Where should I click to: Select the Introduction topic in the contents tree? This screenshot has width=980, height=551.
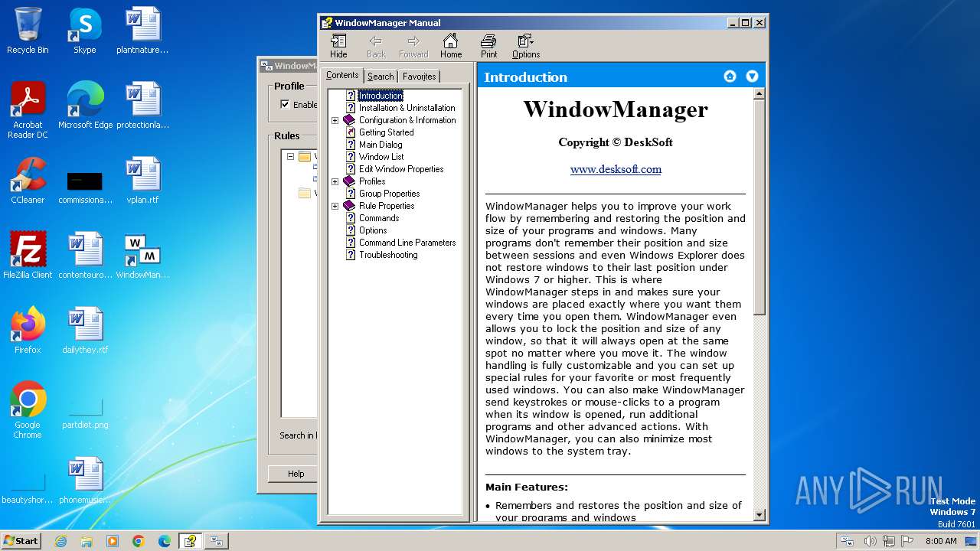point(381,96)
